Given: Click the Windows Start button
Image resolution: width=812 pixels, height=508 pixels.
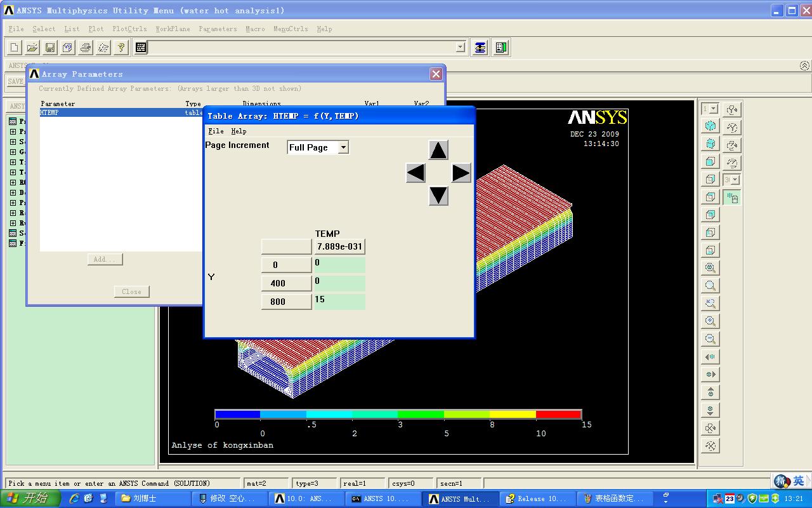Looking at the screenshot, I should [x=30, y=498].
